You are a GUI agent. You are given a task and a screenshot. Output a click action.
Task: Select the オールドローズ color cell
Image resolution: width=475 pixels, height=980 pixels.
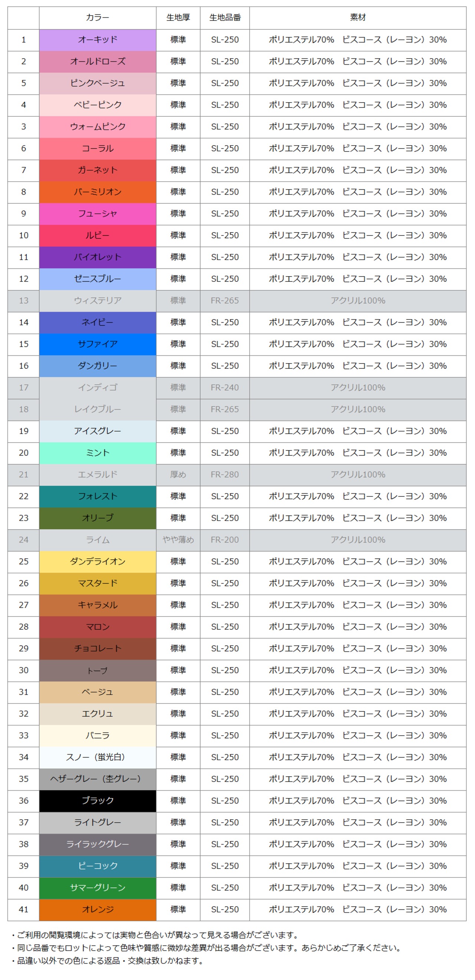pyautogui.click(x=97, y=62)
